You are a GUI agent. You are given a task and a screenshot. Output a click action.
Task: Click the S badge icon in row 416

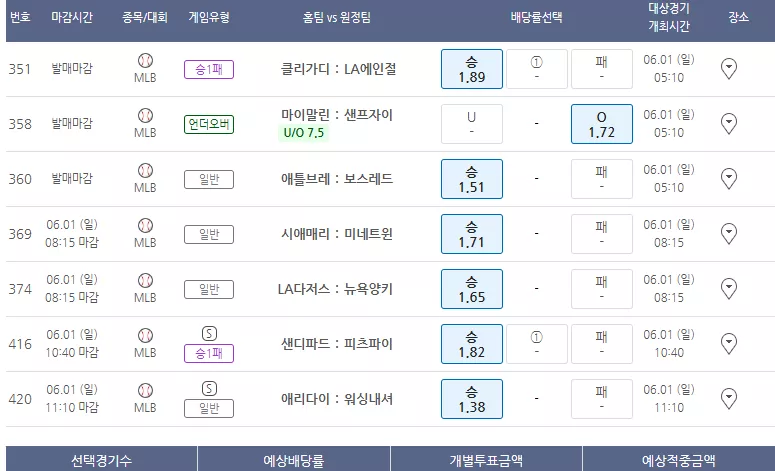pos(209,334)
